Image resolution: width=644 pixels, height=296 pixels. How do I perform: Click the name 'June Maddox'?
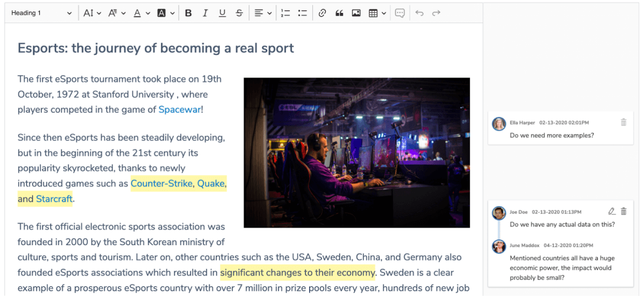[x=524, y=246]
